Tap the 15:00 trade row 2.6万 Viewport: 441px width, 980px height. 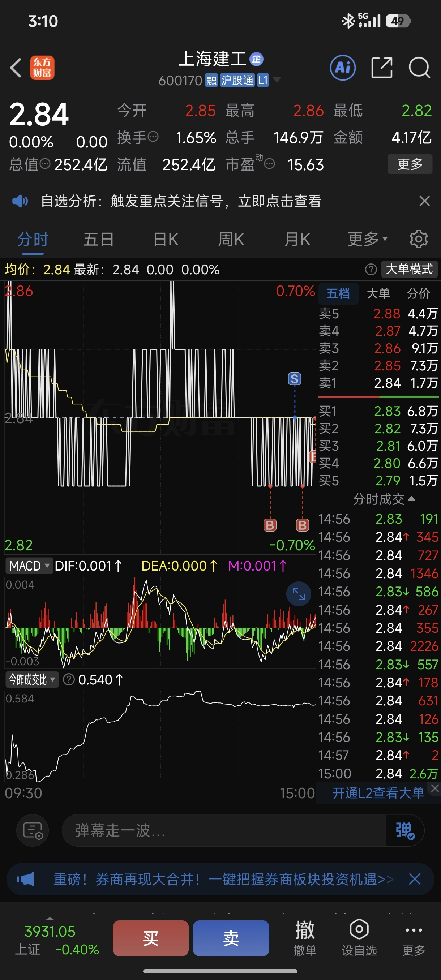point(378,773)
